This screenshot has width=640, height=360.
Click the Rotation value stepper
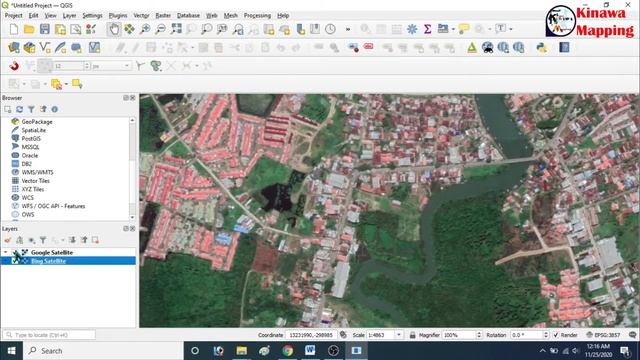(x=546, y=335)
